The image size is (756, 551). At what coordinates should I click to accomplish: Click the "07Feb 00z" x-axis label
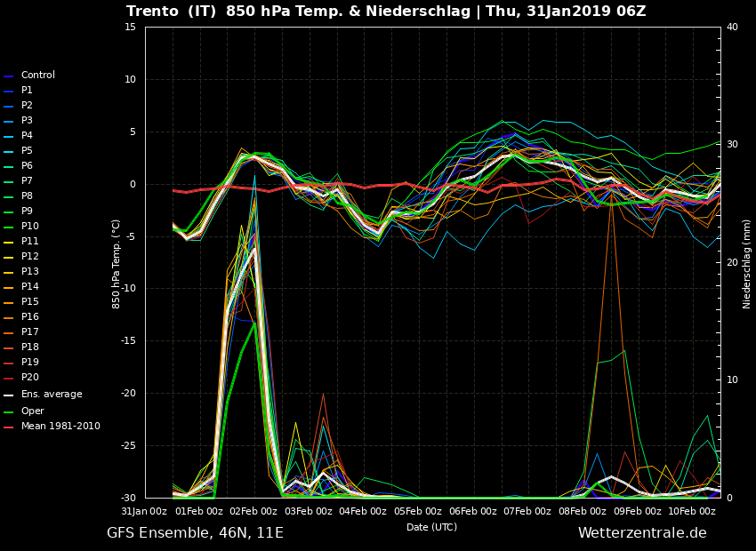coord(527,512)
